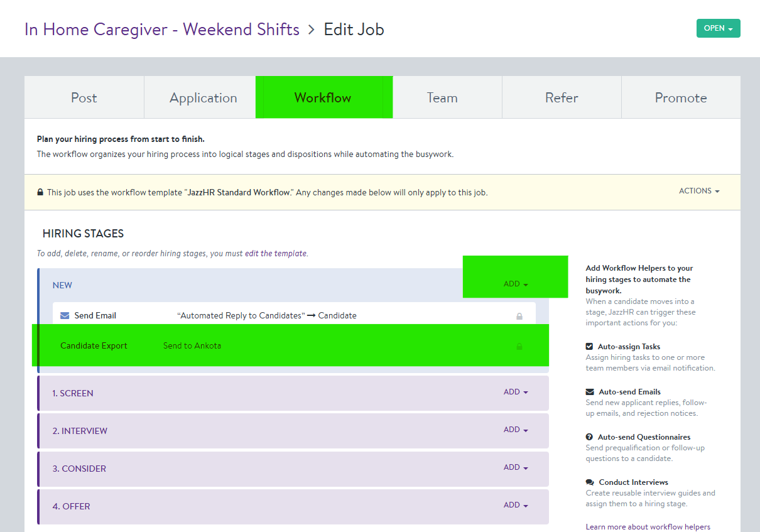Open Learn more about workflow helpers link

pyautogui.click(x=648, y=527)
